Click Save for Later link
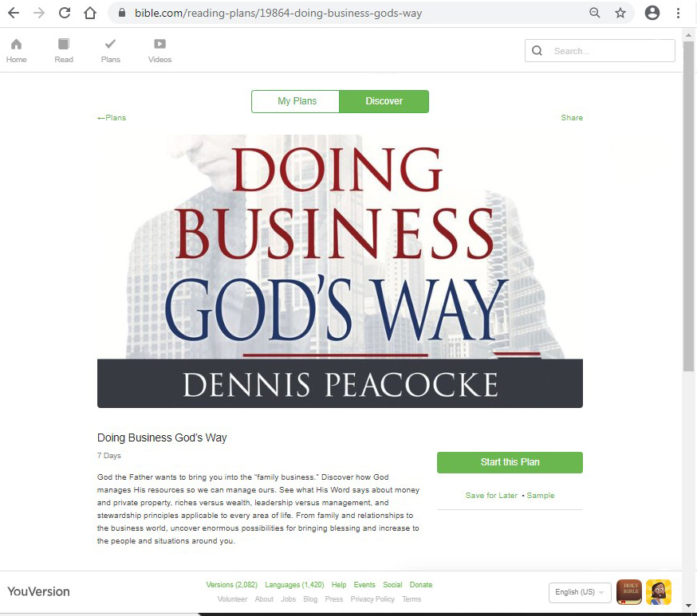697x616 pixels. [491, 495]
